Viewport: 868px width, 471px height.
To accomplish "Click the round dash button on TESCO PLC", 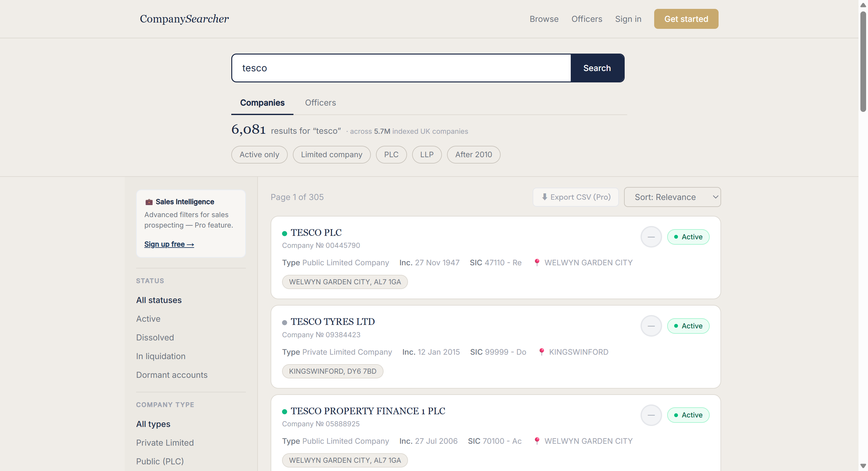I will tap(651, 237).
